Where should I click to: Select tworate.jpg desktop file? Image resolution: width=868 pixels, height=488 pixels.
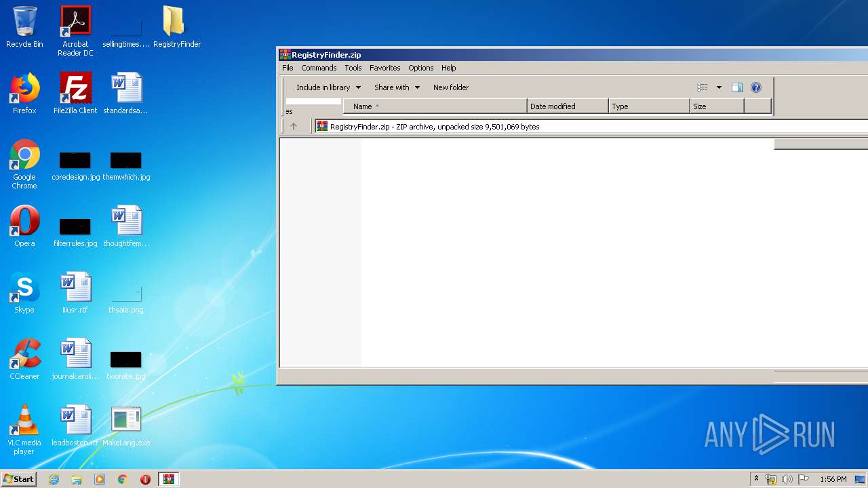pyautogui.click(x=126, y=365)
